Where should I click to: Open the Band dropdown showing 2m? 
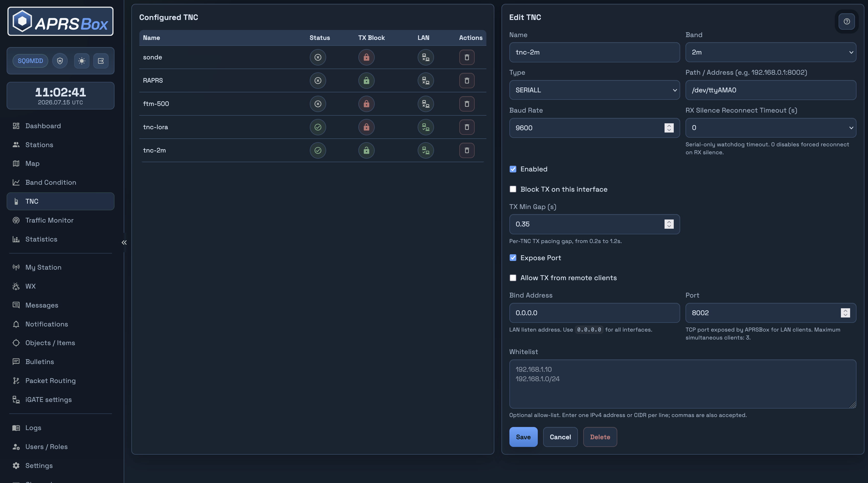771,52
